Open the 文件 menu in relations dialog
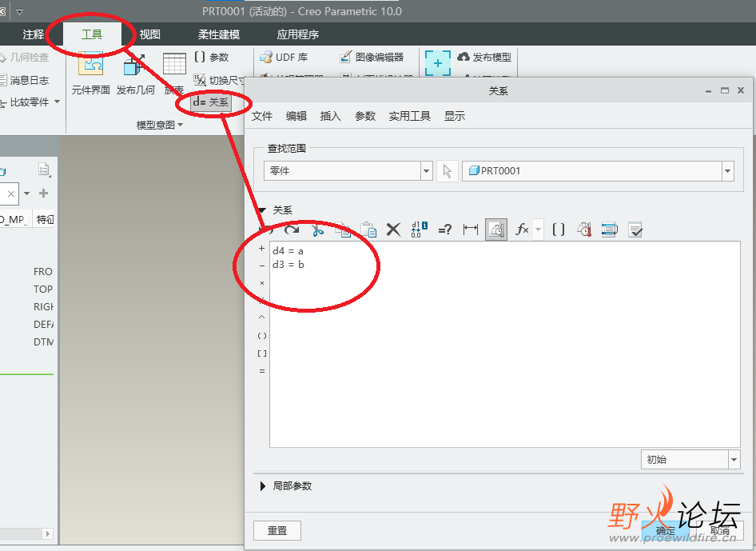The image size is (756, 551). (x=262, y=116)
